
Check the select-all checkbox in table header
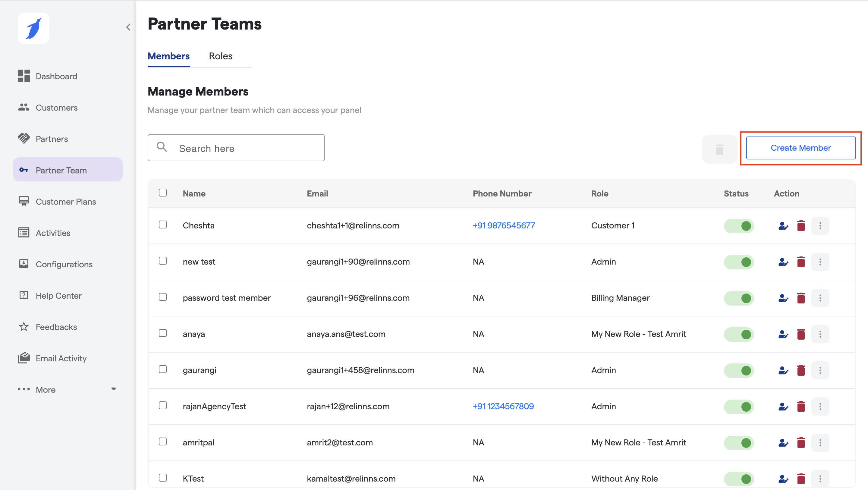pos(163,193)
